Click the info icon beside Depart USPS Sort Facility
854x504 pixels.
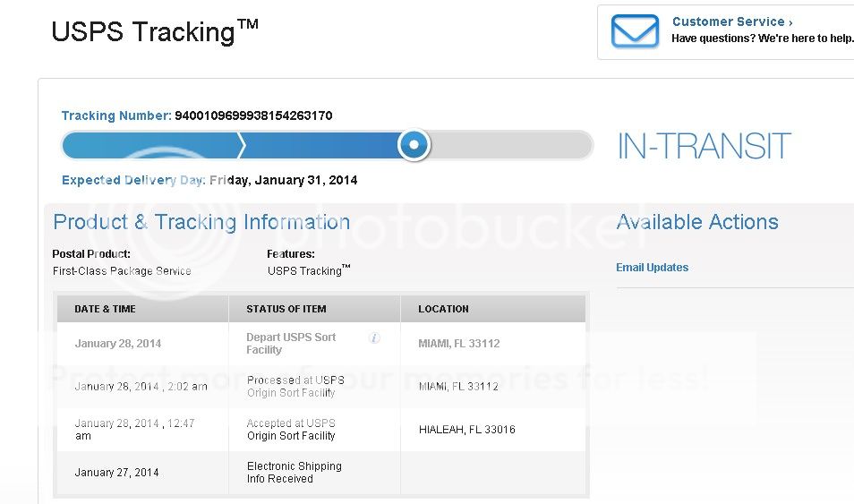(x=374, y=337)
